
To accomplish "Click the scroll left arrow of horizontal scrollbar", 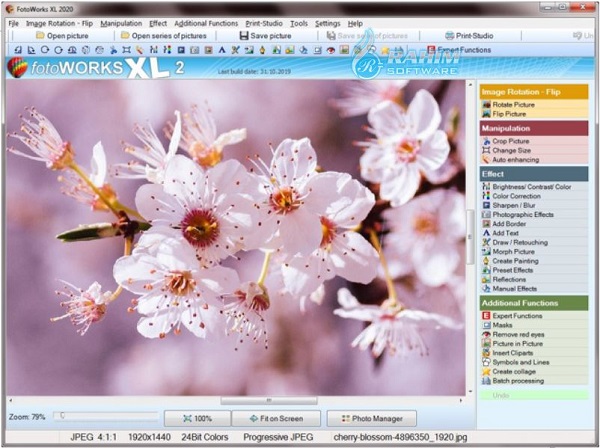I will coord(11,400).
